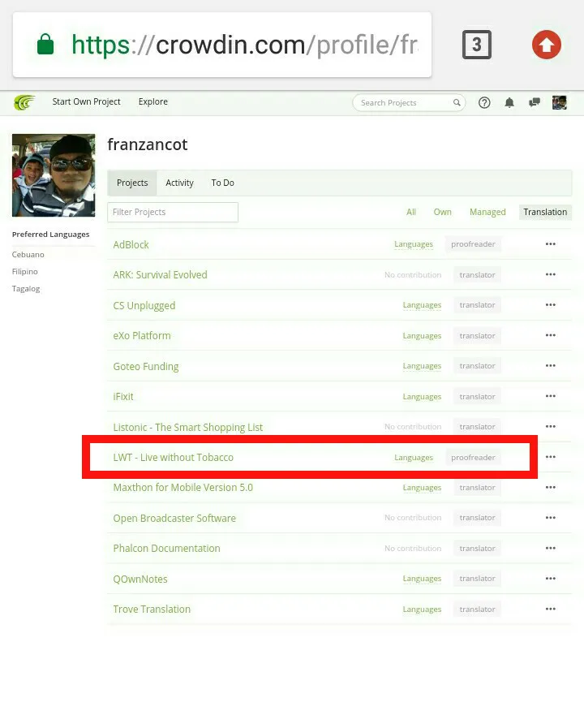
Task: Open the messages chat icon
Action: [x=535, y=102]
